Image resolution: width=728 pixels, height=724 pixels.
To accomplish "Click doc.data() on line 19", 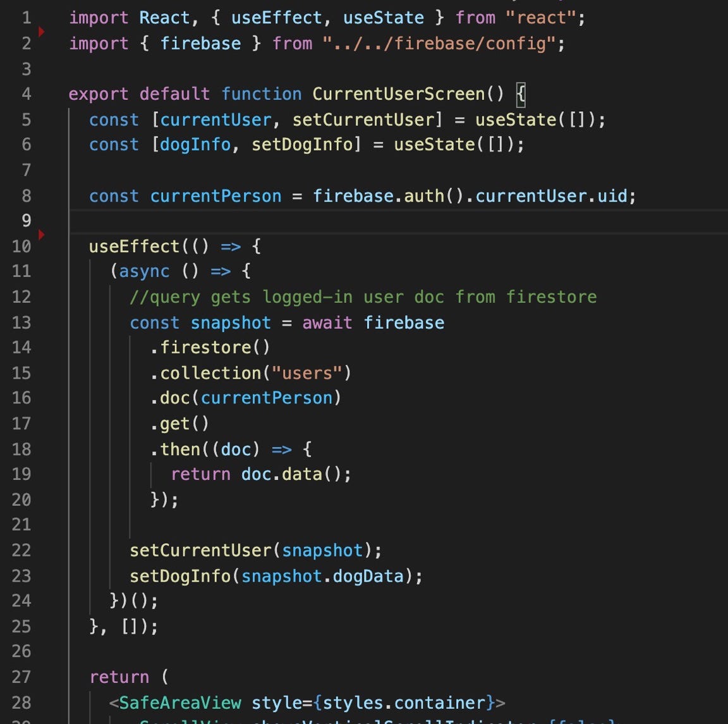I will [x=296, y=474].
